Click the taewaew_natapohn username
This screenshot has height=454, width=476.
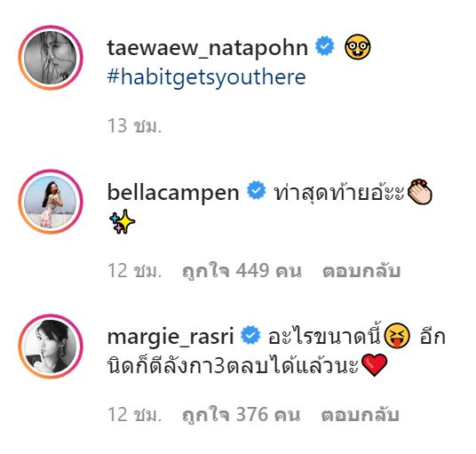[x=208, y=48]
